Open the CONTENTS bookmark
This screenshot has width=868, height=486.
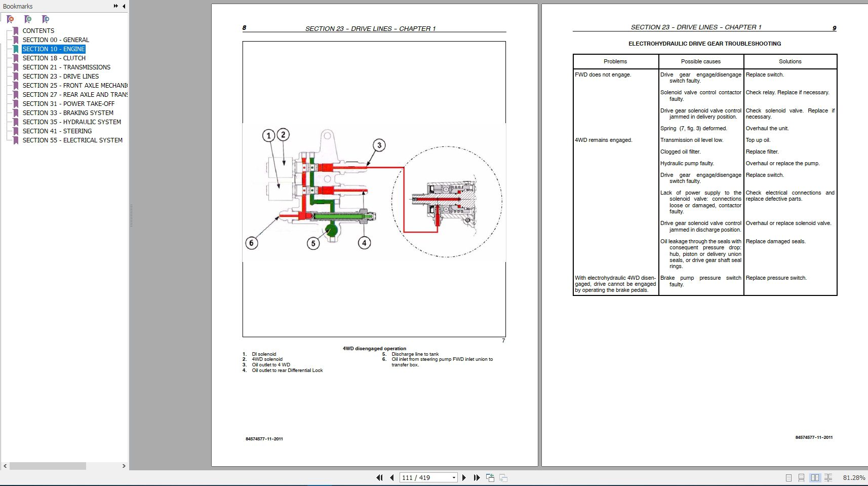click(x=38, y=30)
